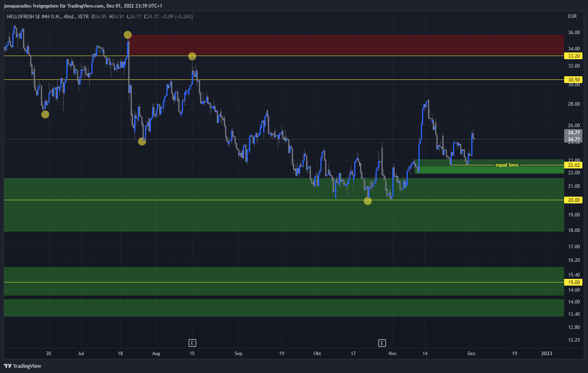
Task: Select the yellow circle at the 36.00 swing high
Action: pyautogui.click(x=127, y=35)
